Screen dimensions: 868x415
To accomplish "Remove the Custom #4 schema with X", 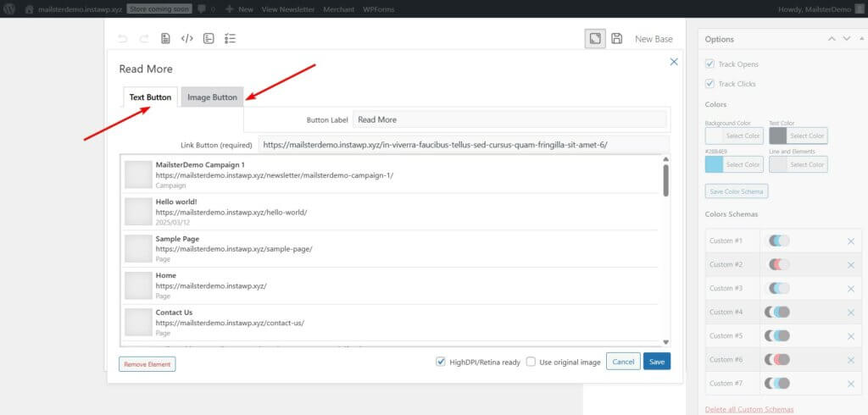I will pos(851,313).
